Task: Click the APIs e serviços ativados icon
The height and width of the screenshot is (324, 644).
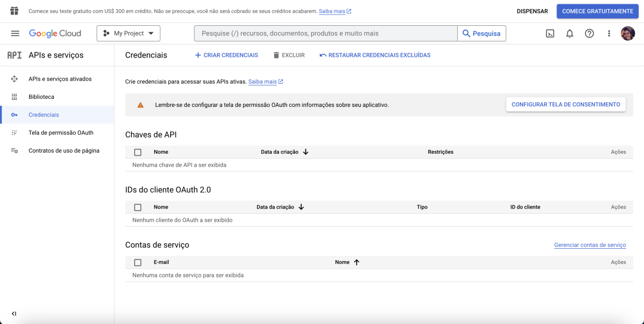Action: pyautogui.click(x=14, y=79)
